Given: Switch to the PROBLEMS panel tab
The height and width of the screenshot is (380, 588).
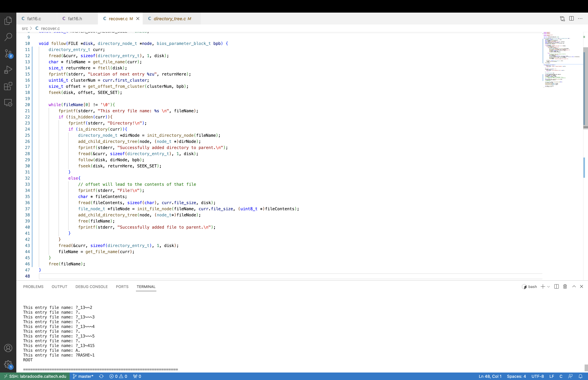Looking at the screenshot, I should pyautogui.click(x=33, y=287).
